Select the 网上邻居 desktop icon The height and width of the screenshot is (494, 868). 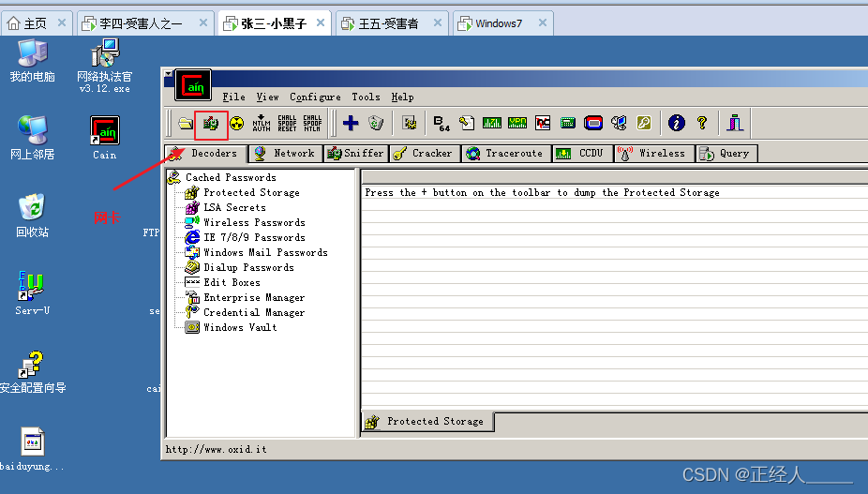coord(32,138)
